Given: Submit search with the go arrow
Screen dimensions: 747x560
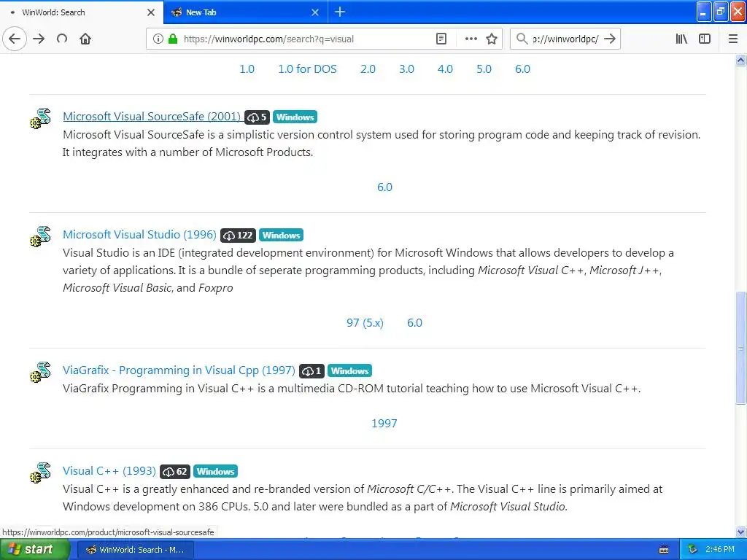Looking at the screenshot, I should (x=610, y=39).
